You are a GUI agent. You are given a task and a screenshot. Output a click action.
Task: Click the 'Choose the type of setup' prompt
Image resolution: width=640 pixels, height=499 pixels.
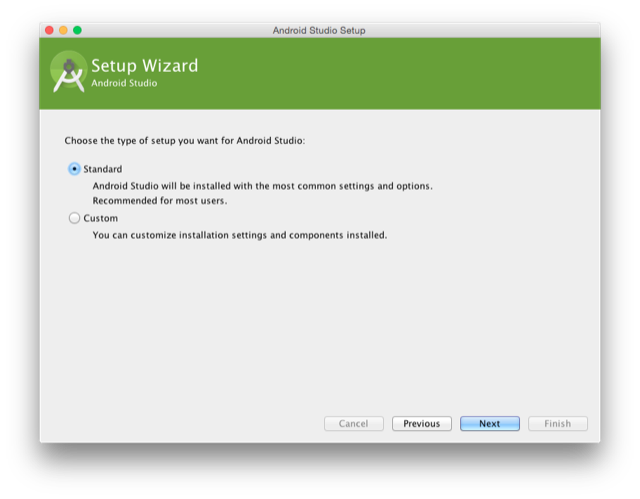[x=184, y=141]
